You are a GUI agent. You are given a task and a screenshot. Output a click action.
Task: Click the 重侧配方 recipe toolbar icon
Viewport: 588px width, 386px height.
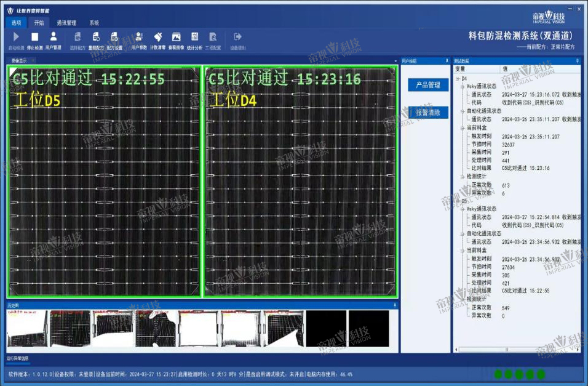pos(96,39)
